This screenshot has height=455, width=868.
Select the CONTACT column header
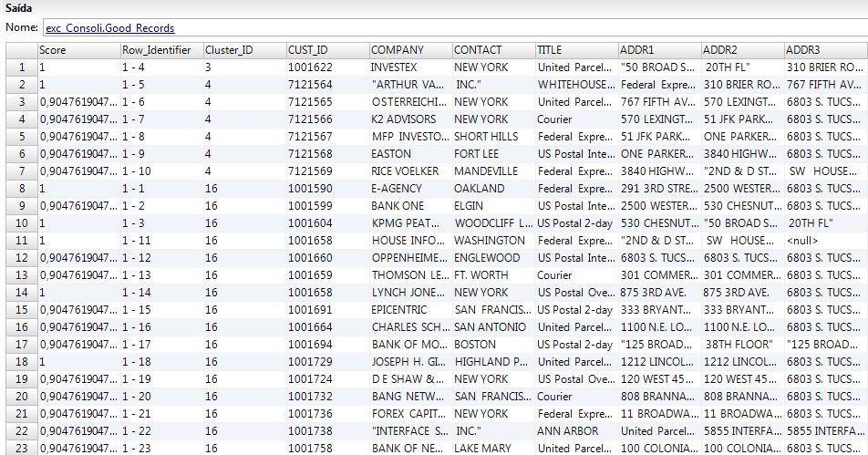(x=494, y=50)
